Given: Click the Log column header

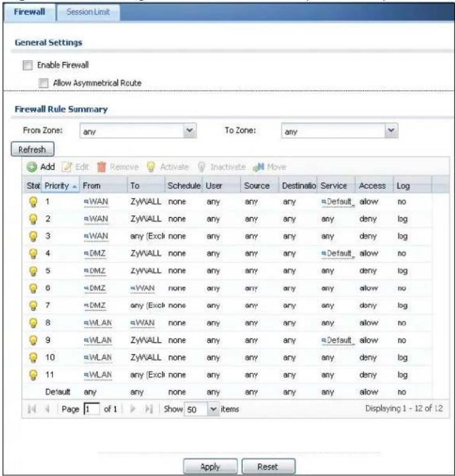Looking at the screenshot, I should click(x=413, y=185).
